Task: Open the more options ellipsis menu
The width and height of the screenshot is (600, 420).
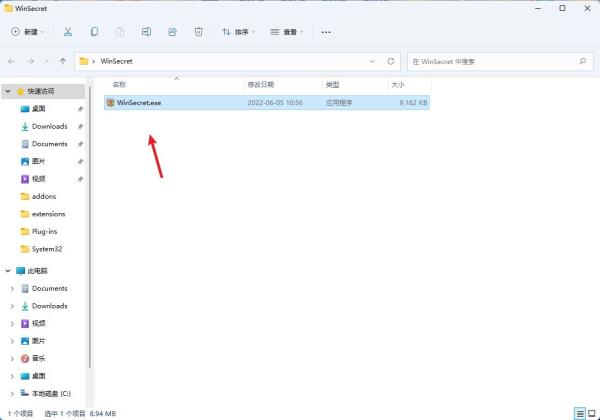Action: pyautogui.click(x=326, y=32)
